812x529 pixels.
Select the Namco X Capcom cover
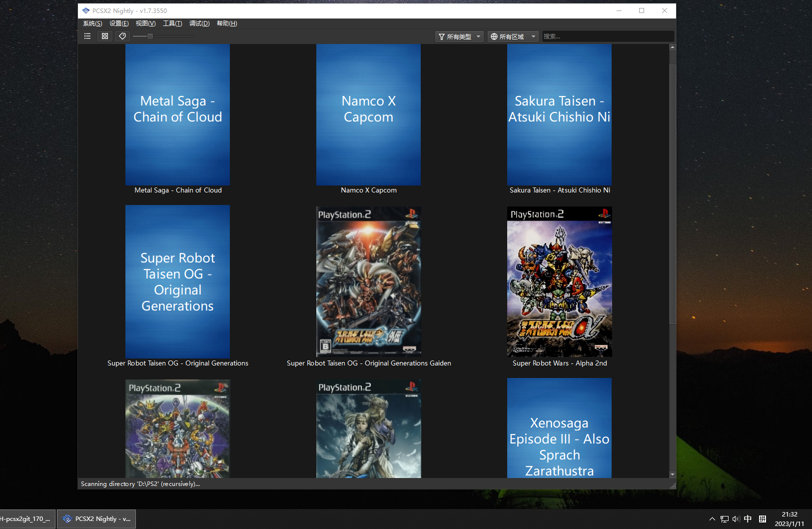(368, 114)
